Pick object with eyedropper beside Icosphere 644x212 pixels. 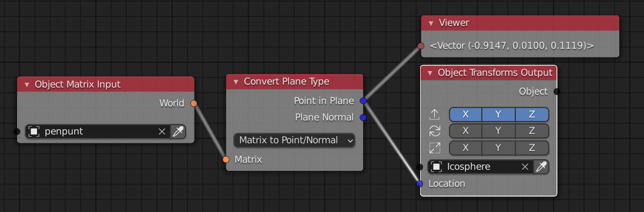(x=541, y=167)
